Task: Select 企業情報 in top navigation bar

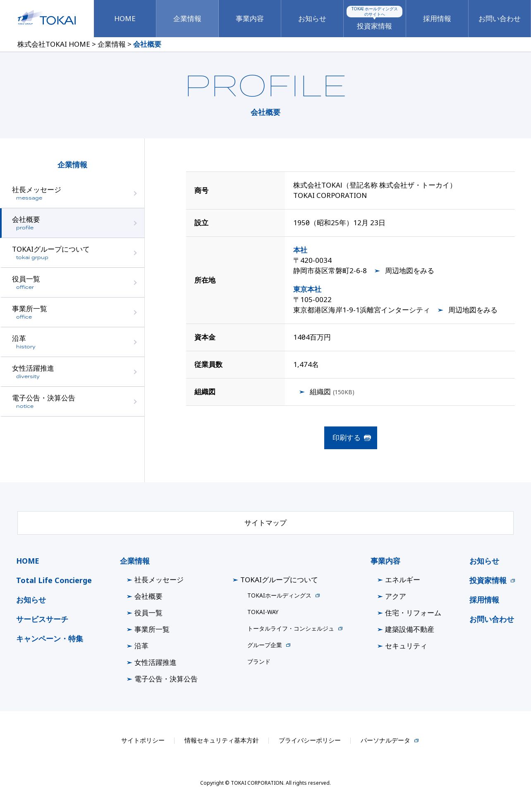Action: (x=187, y=19)
